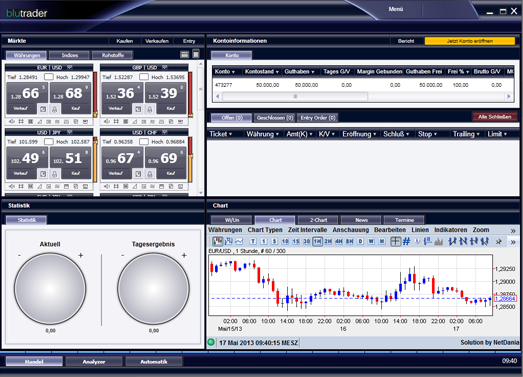Click Jetzt Konto eröffnen button
Screen dimensions: 523x377
pyautogui.click(x=470, y=41)
